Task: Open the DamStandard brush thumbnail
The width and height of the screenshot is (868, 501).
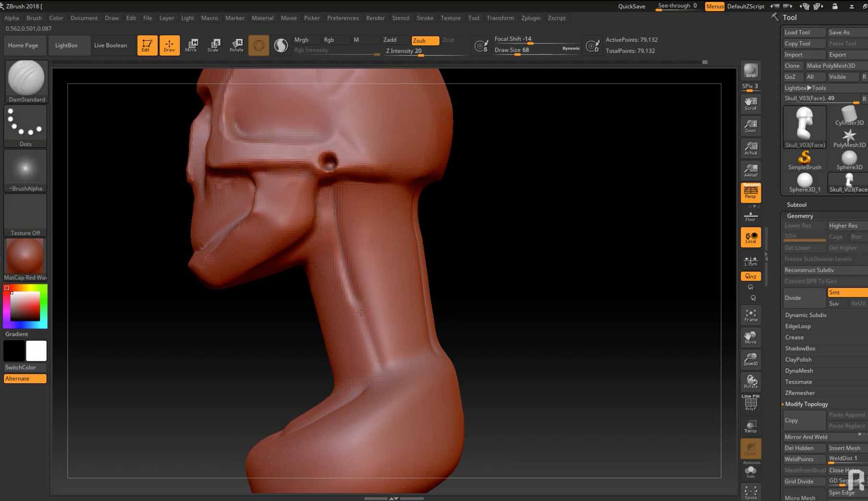Action: click(x=26, y=81)
